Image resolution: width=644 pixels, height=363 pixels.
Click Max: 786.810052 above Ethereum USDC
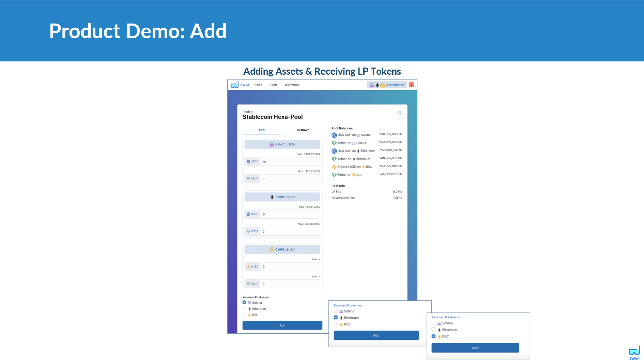coord(309,207)
